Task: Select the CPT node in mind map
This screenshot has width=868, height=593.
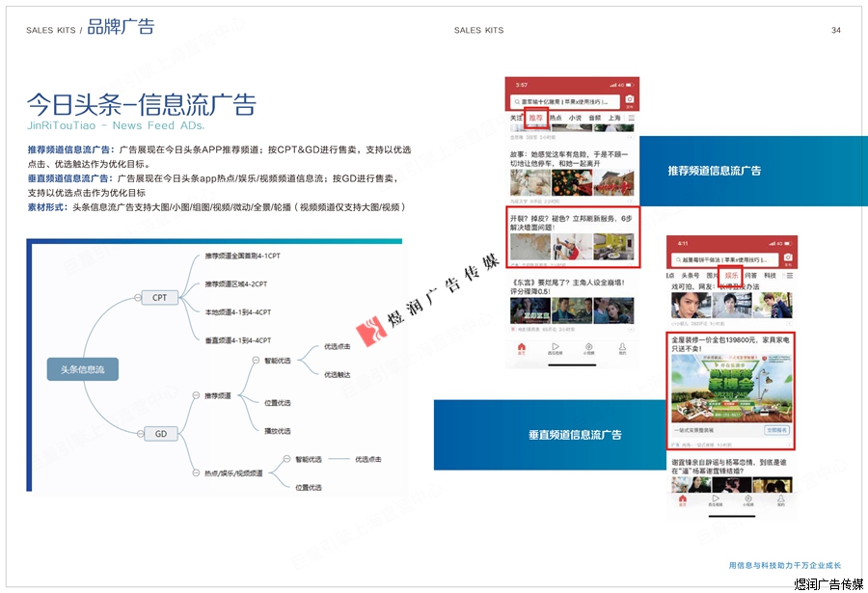Action: pyautogui.click(x=159, y=297)
